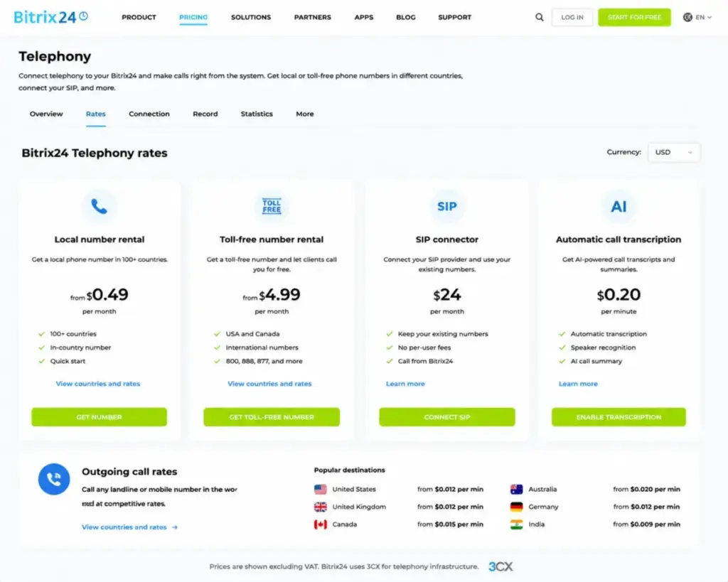Click the blue phone icon for local number
Screen dimensions: 728x582
point(99,206)
